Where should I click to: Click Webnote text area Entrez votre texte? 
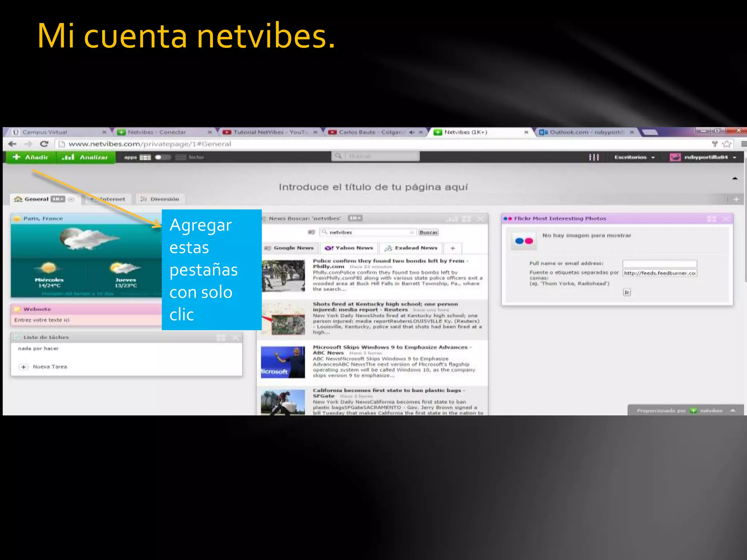point(42,320)
